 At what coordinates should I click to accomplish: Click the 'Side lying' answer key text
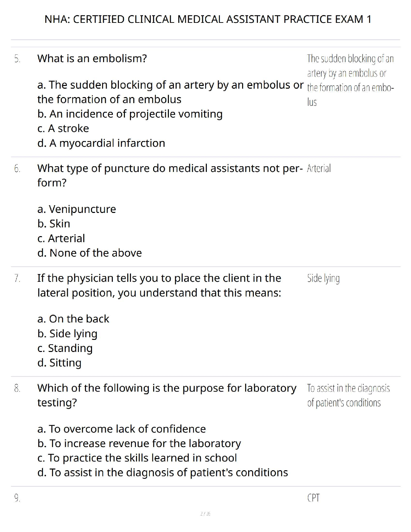[x=323, y=278]
